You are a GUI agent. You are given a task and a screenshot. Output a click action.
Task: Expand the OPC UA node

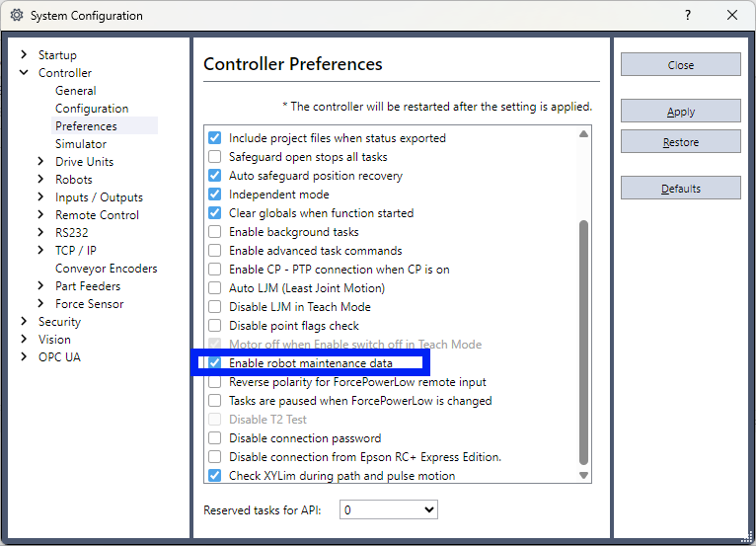24,357
